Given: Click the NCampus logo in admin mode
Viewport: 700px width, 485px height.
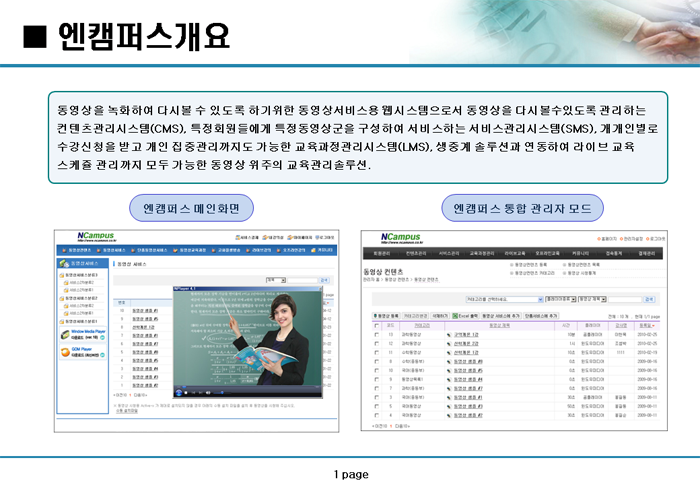Looking at the screenshot, I should click(x=400, y=238).
